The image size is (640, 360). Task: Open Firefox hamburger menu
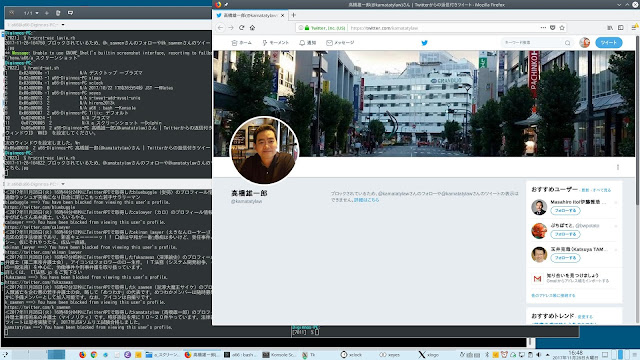click(634, 28)
